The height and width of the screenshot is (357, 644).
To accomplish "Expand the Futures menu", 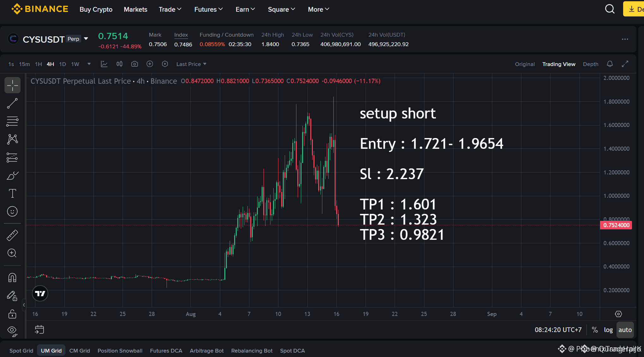I will (209, 9).
